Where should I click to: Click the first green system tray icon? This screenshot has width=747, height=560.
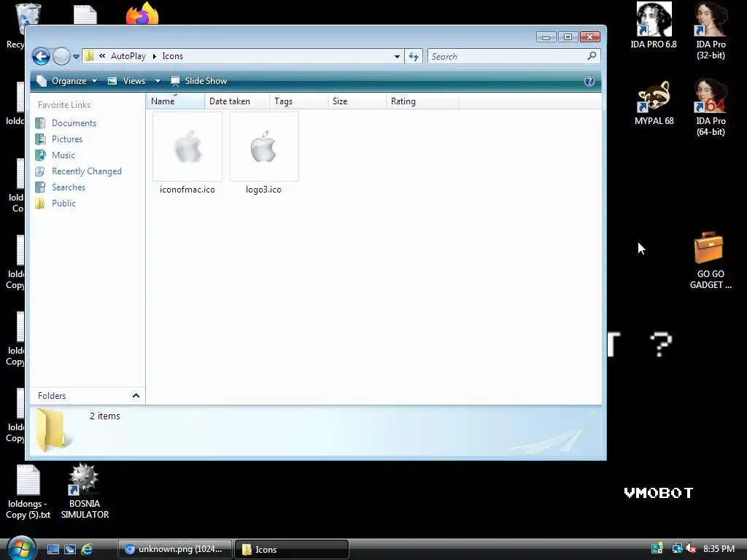coord(657,548)
